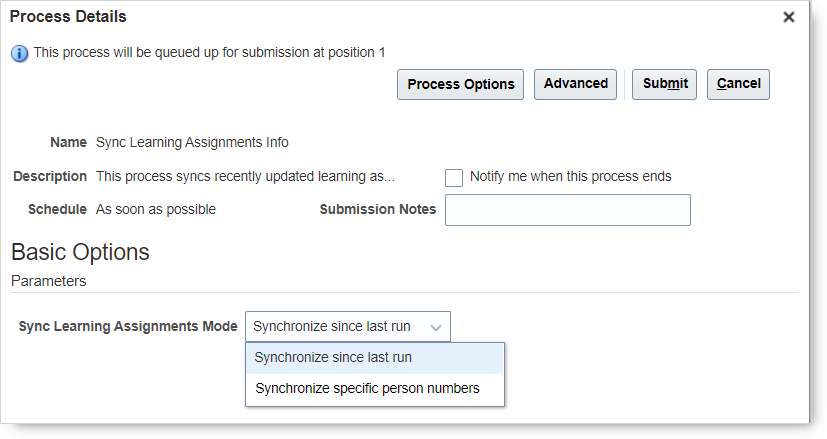This screenshot has height=439, width=827.
Task: Click the Advanced button
Action: coord(576,84)
